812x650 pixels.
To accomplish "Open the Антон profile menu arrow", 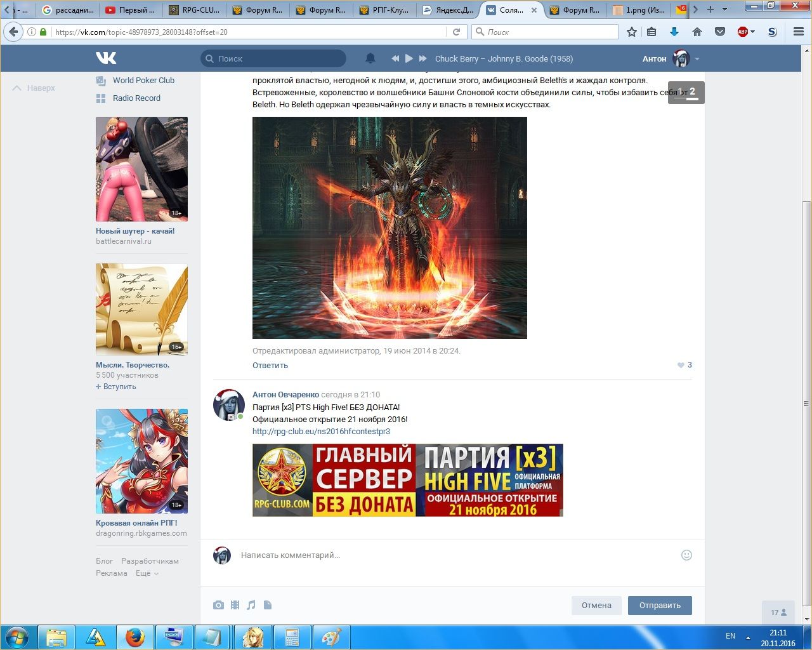I will [x=697, y=58].
